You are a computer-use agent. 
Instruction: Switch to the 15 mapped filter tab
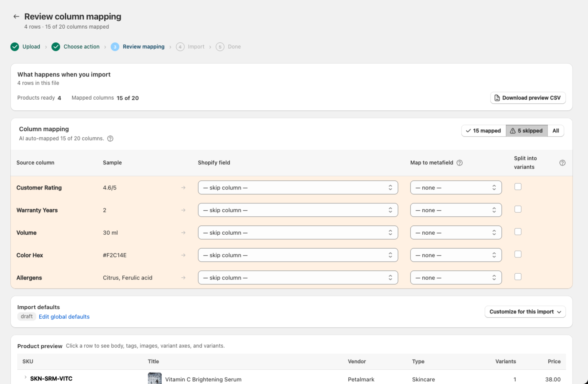484,131
